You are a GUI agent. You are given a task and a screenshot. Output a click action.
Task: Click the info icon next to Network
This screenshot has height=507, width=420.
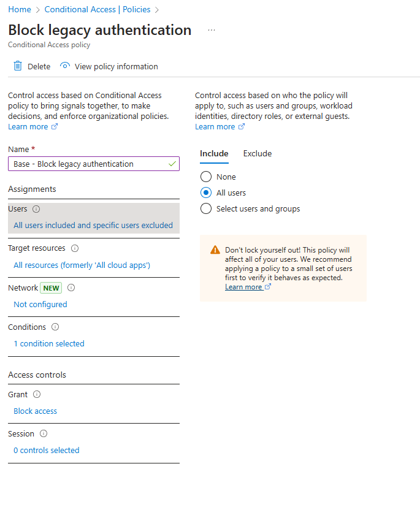pyautogui.click(x=71, y=288)
